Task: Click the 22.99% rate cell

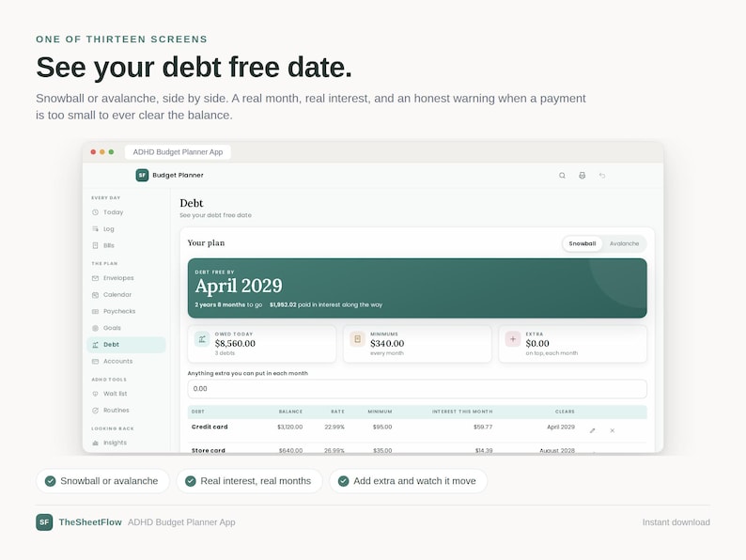Action: (334, 427)
